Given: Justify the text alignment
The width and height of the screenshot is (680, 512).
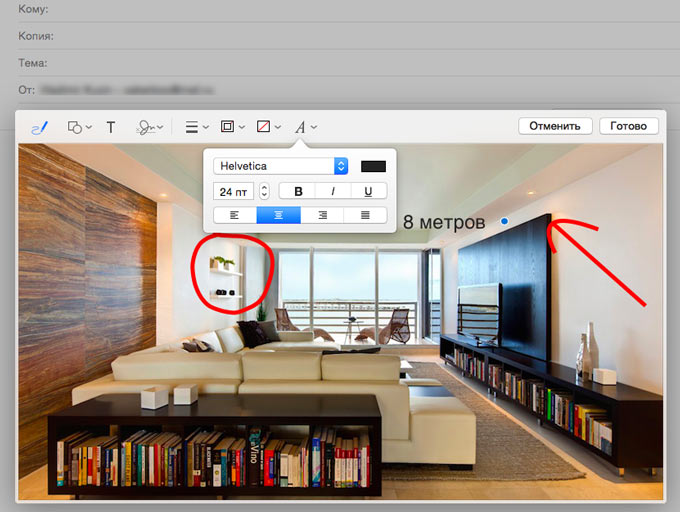Looking at the screenshot, I should click(365, 215).
